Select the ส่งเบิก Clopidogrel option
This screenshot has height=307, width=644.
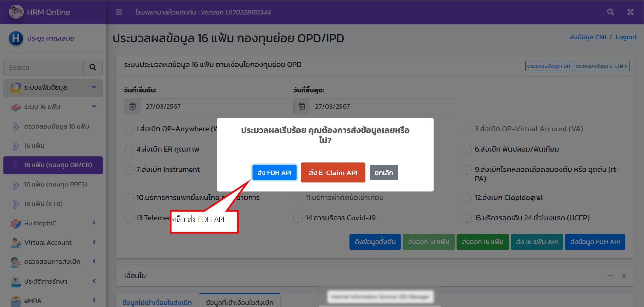(x=467, y=198)
